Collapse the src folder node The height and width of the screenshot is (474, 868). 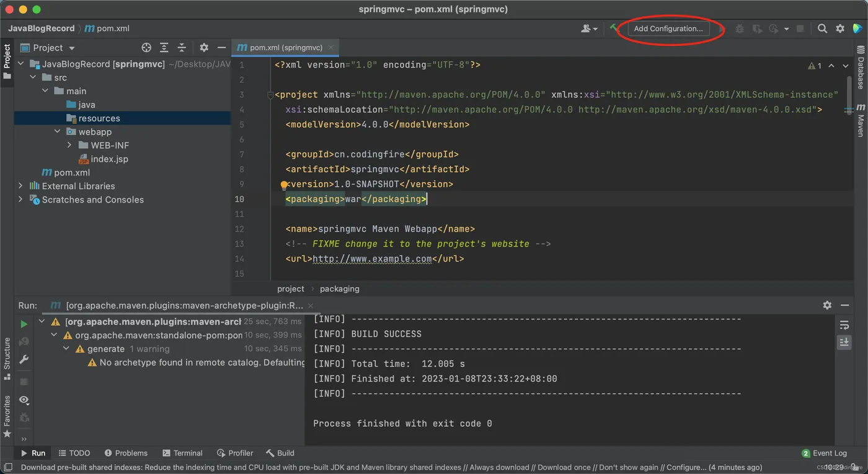pos(33,77)
